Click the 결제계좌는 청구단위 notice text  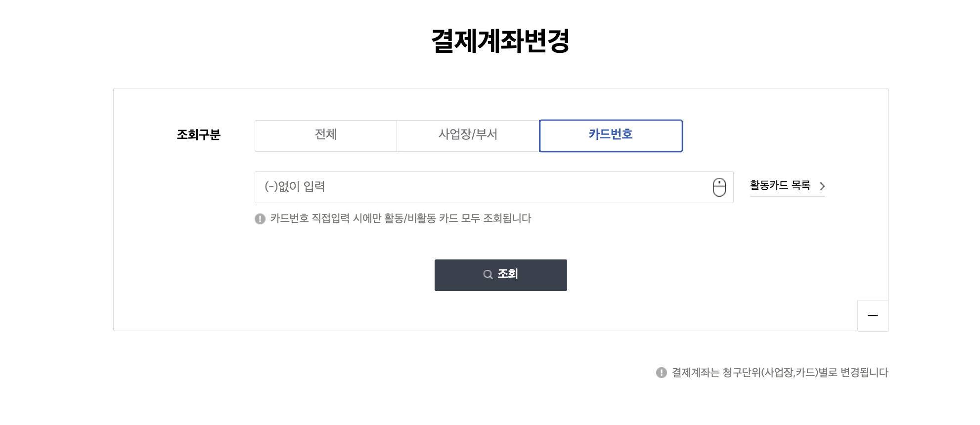pos(780,373)
